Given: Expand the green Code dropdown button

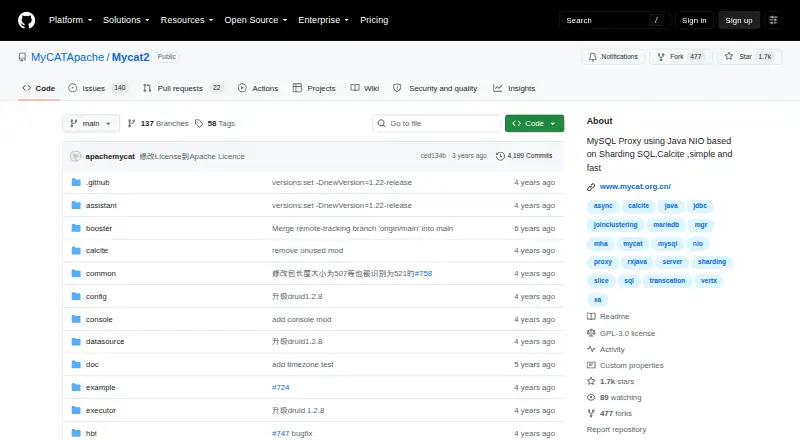Looking at the screenshot, I should click(534, 124).
